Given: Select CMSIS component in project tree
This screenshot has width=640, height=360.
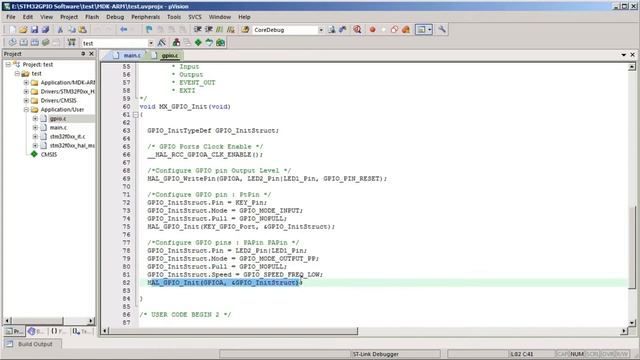Looking at the screenshot, I should tap(49, 155).
